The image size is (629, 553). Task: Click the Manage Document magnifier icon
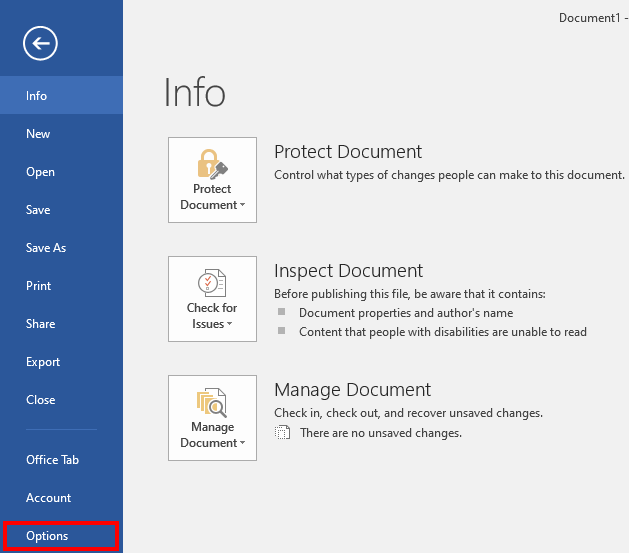[x=212, y=402]
